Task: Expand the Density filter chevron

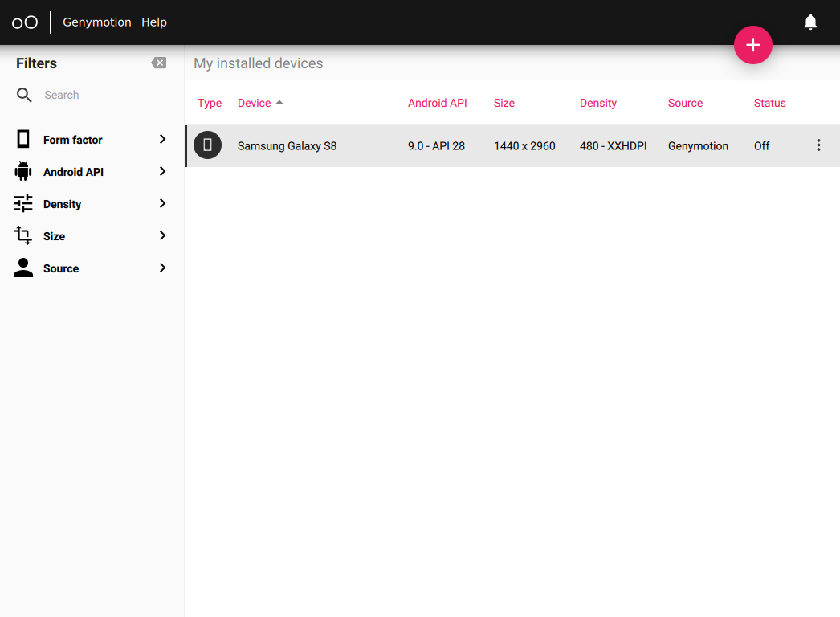Action: click(163, 204)
